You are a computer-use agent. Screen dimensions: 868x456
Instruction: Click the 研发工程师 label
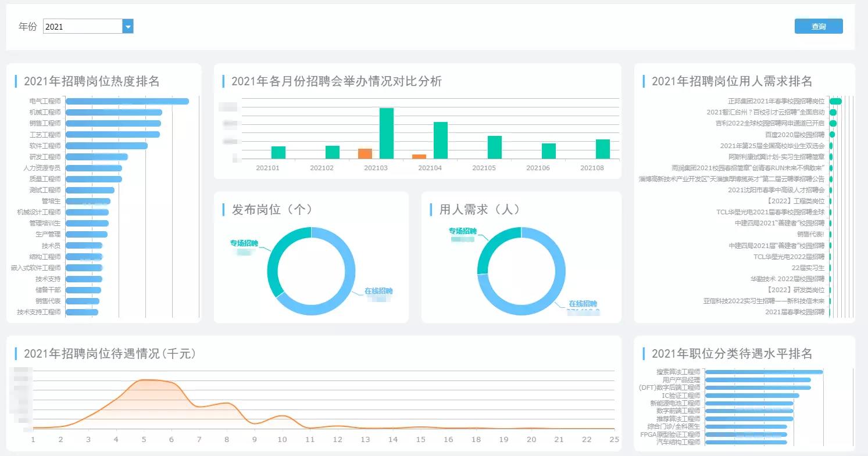click(45, 157)
